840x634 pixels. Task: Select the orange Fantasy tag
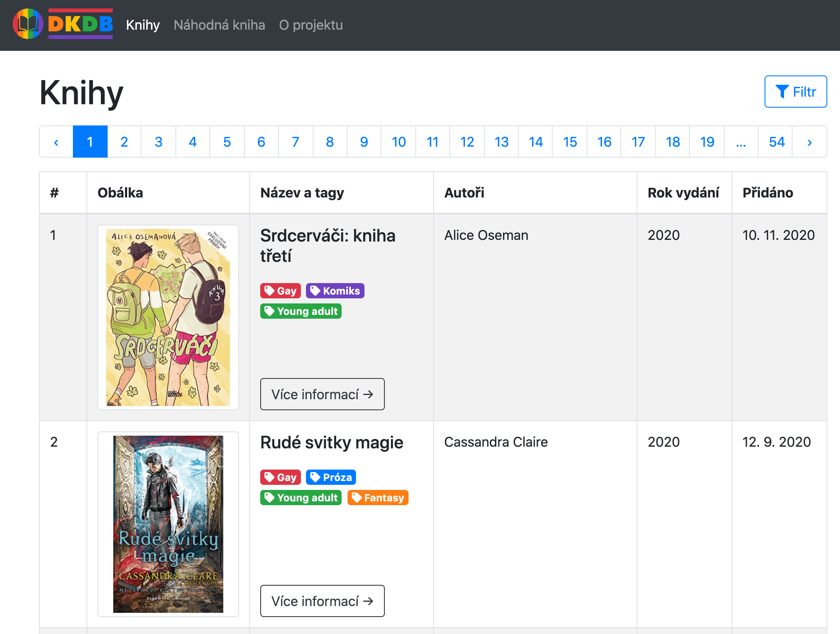(378, 498)
